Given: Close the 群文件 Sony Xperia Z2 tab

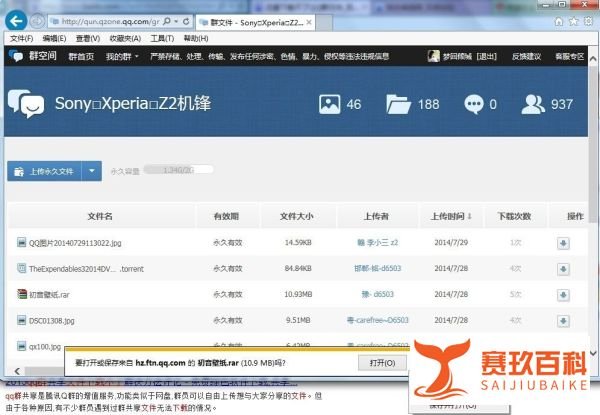Looking at the screenshot, I should click(309, 23).
